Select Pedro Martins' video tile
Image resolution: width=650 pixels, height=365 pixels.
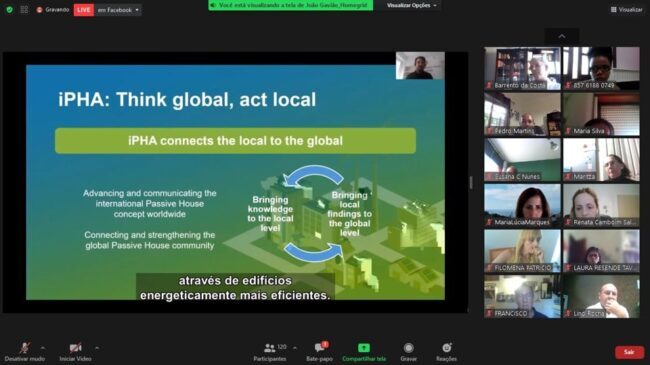(x=522, y=114)
